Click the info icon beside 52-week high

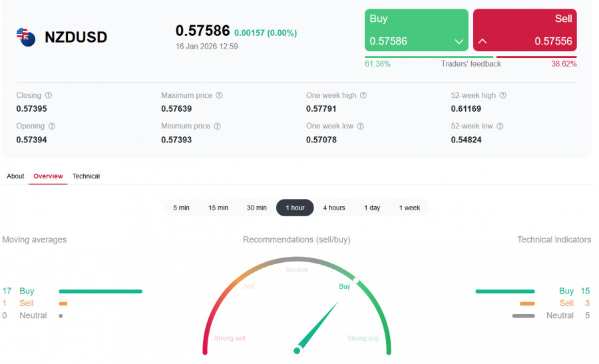point(503,95)
